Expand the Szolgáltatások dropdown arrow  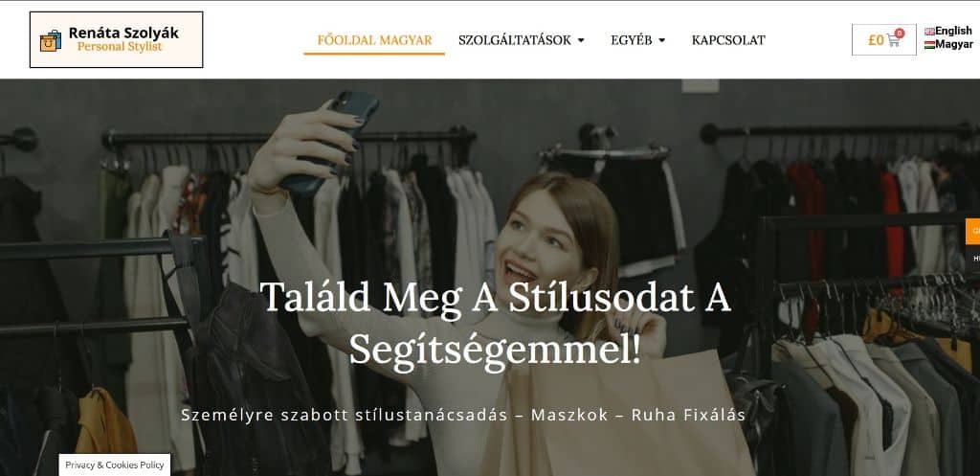click(581, 40)
